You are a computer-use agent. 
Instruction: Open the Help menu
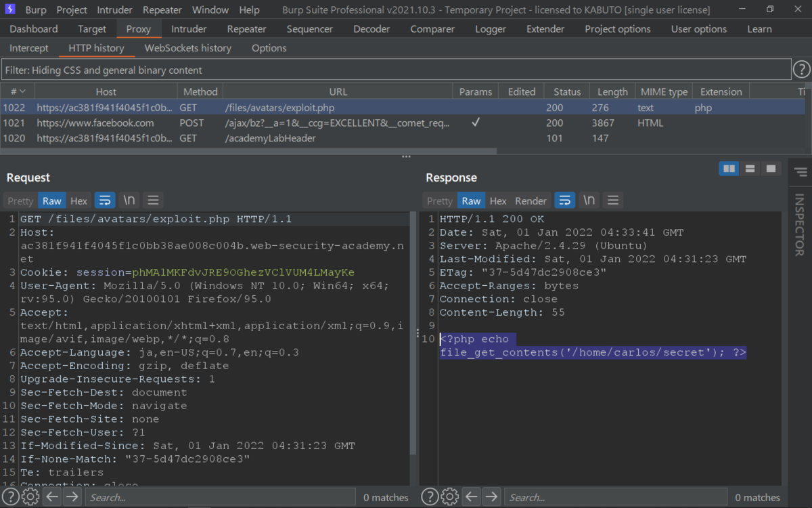[x=249, y=10]
